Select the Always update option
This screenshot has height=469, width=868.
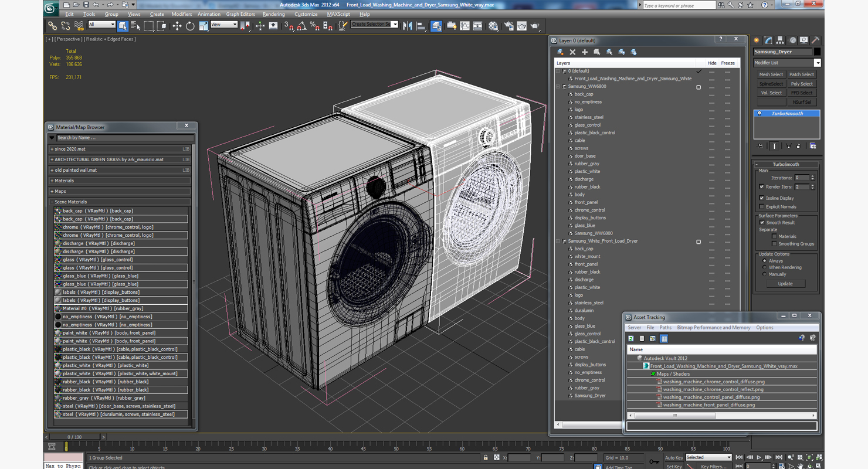(x=764, y=261)
